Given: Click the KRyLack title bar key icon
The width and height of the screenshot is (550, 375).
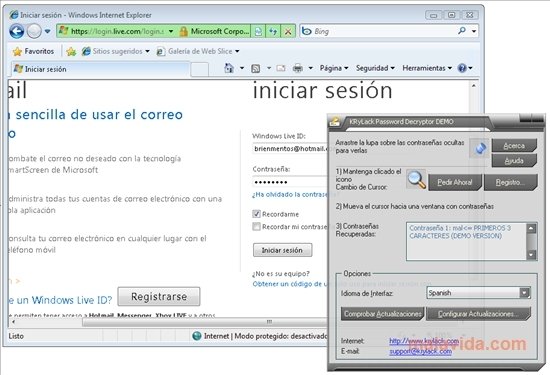Looking at the screenshot, I should (x=335, y=121).
